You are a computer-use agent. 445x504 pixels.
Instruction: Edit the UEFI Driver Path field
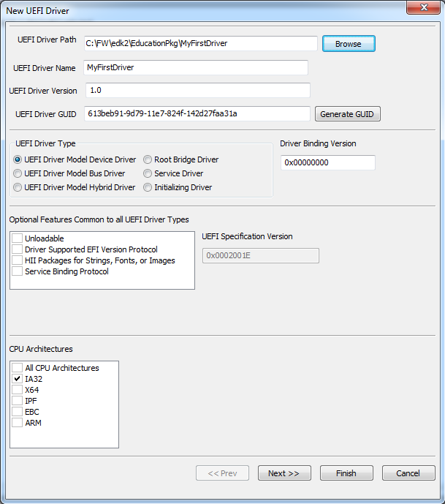pos(201,43)
